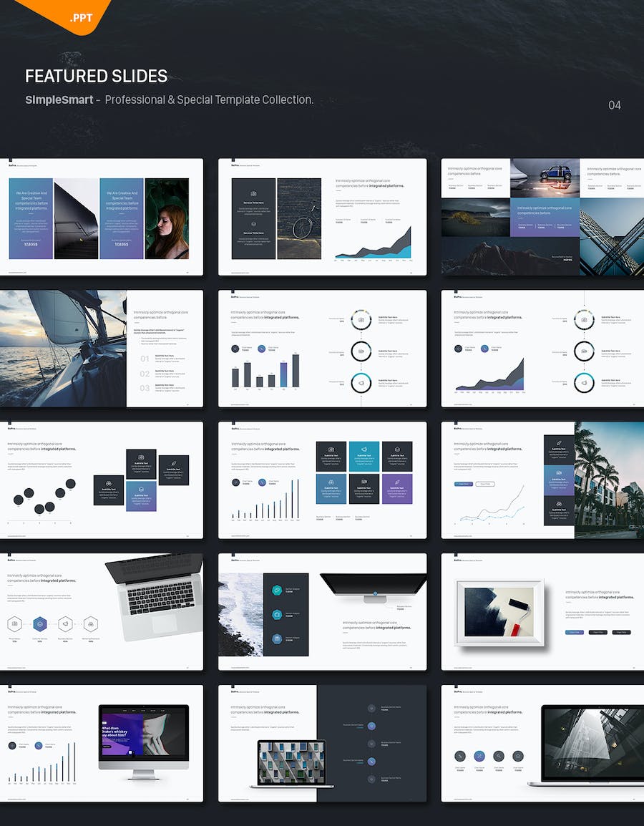The height and width of the screenshot is (826, 644).
Task: Click the SimpleSmart brand name
Action: click(x=59, y=99)
